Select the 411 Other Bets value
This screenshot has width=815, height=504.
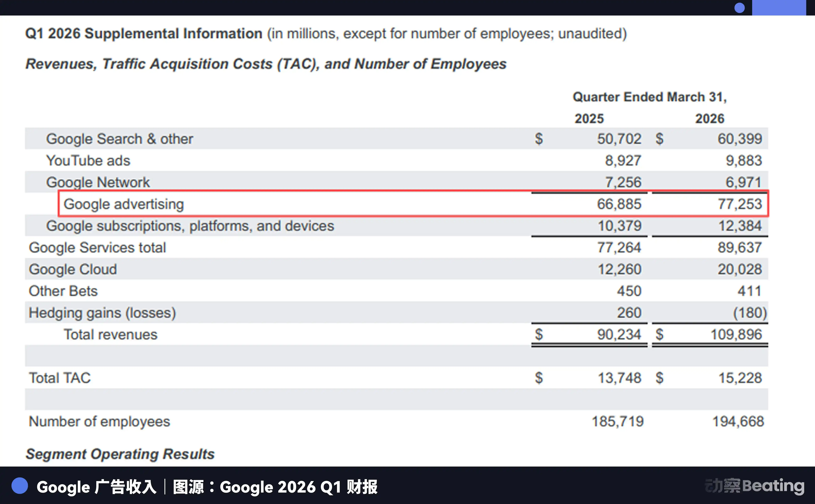pyautogui.click(x=750, y=291)
